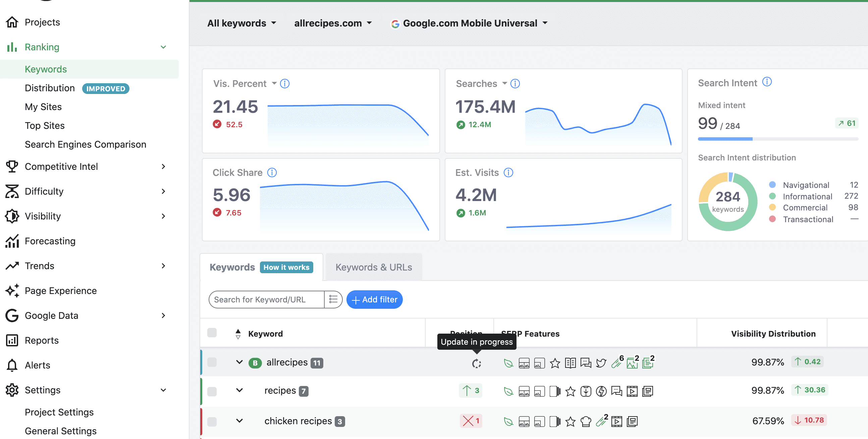Open Project Settings in the sidebar
868x439 pixels.
(59, 412)
